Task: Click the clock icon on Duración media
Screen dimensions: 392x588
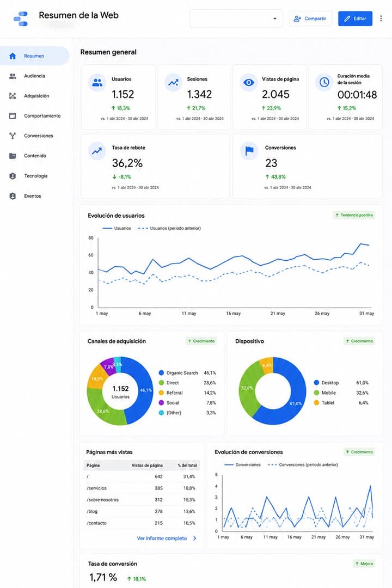Action: (x=324, y=82)
